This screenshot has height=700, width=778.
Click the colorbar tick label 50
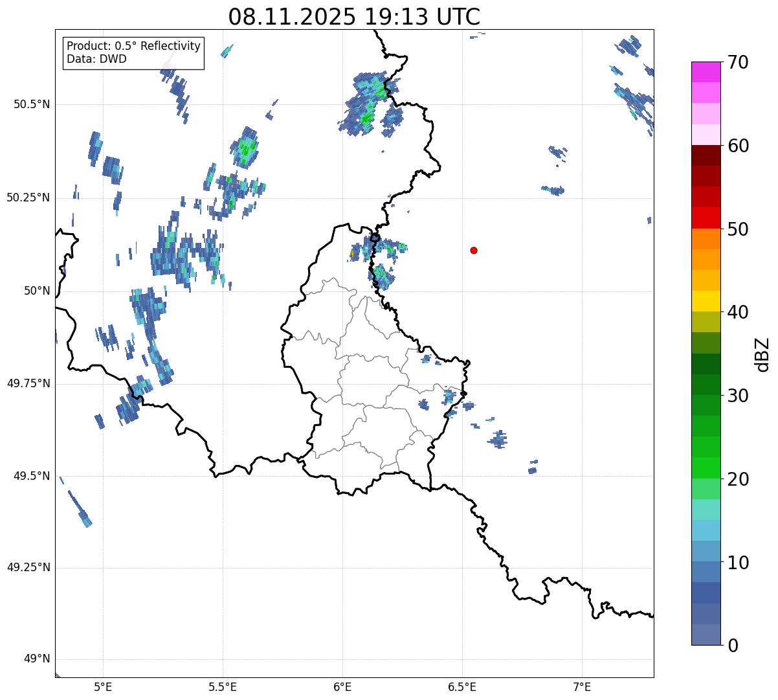pos(738,229)
